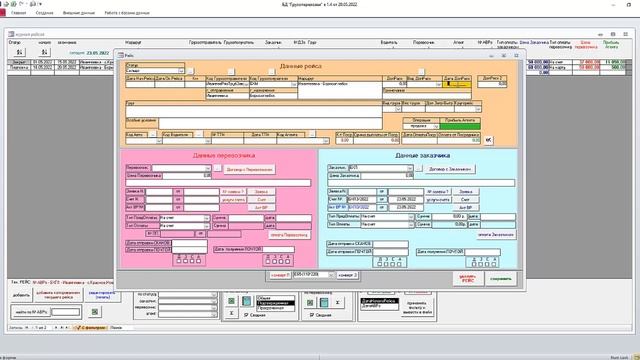The image size is (640, 360).
Task: Tick Э checkbox under customer 'Дата отправки ПОЧТОЙ'
Action: [x=386, y=264]
